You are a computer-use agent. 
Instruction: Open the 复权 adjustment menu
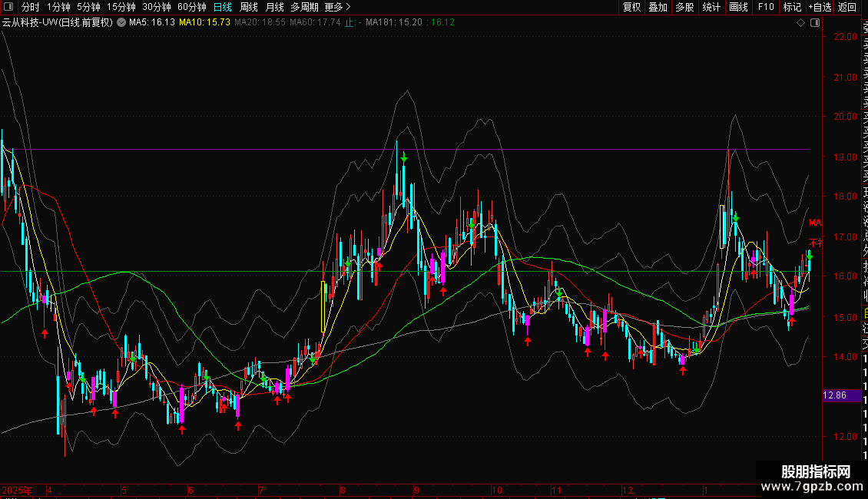[631, 7]
